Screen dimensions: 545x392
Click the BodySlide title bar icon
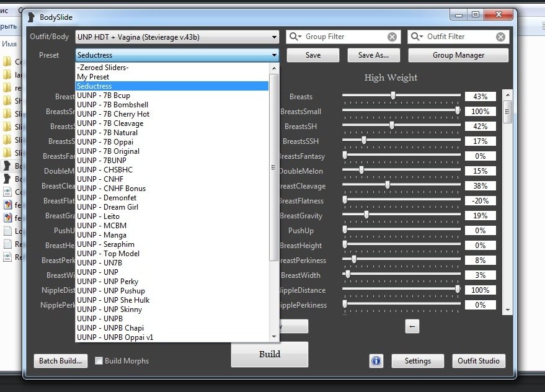click(x=32, y=17)
